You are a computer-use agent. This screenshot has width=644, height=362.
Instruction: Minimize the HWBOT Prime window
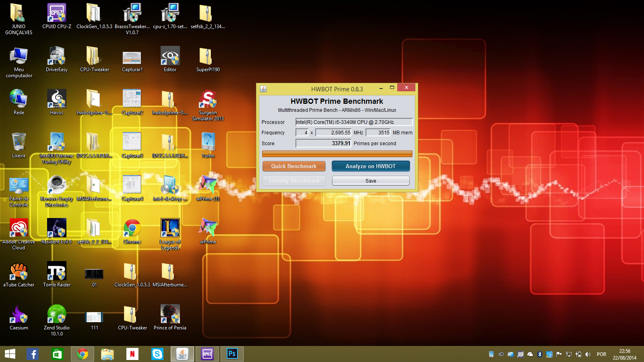coord(381,88)
